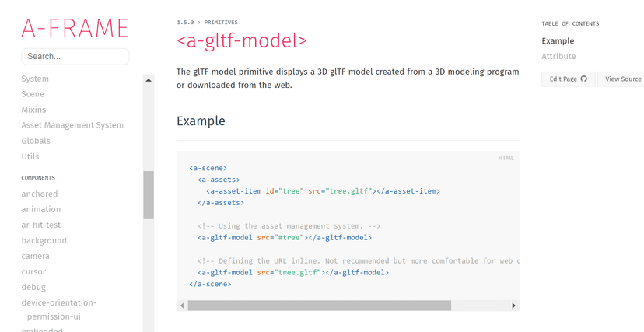Jump to Example in table of contents
644x332 pixels.
coord(558,41)
